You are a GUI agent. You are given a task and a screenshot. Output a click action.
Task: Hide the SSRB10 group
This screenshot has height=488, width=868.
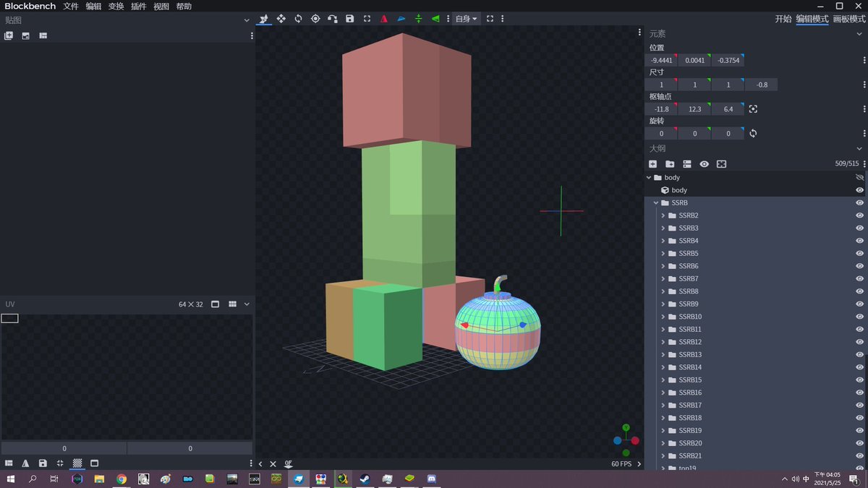(860, 317)
